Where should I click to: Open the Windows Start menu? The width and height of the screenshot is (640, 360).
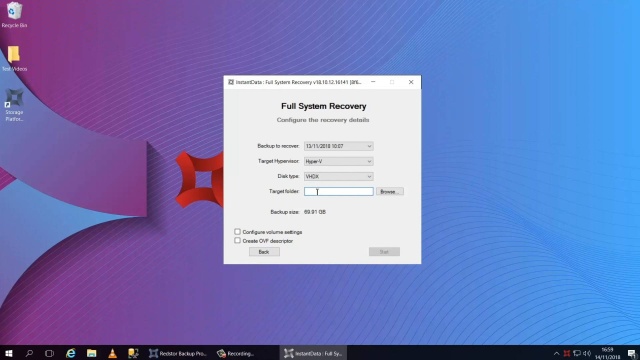9,353
